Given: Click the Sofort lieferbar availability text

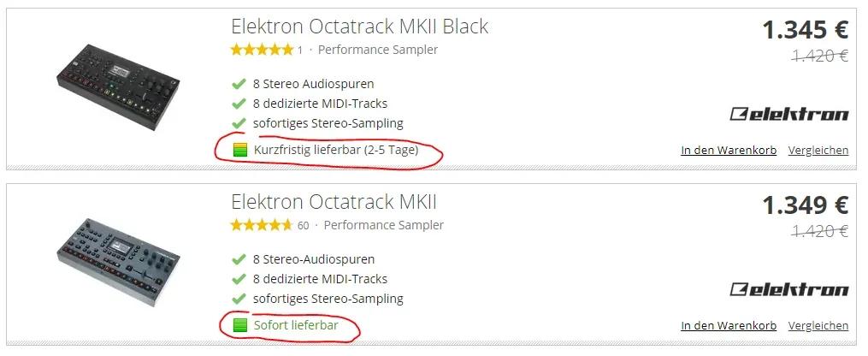Looking at the screenshot, I should pyautogui.click(x=295, y=325).
